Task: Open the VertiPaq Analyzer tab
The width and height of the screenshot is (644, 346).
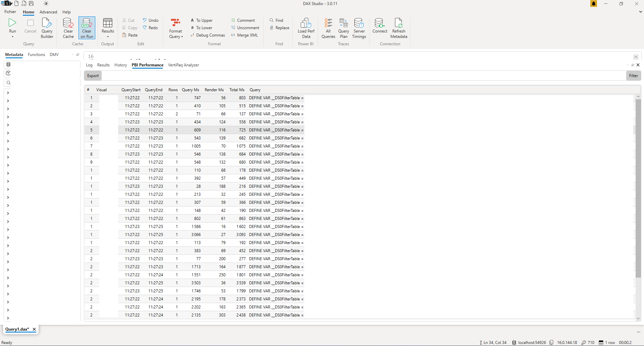Action: point(184,65)
